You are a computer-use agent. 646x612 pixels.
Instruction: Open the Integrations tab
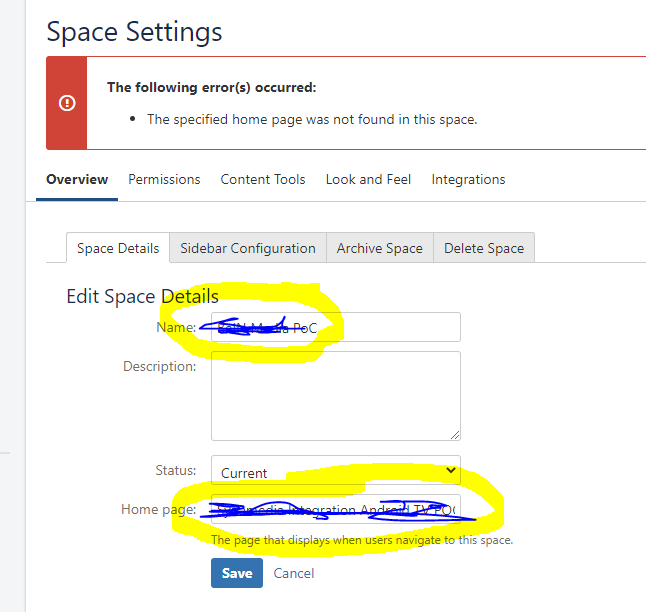[468, 179]
